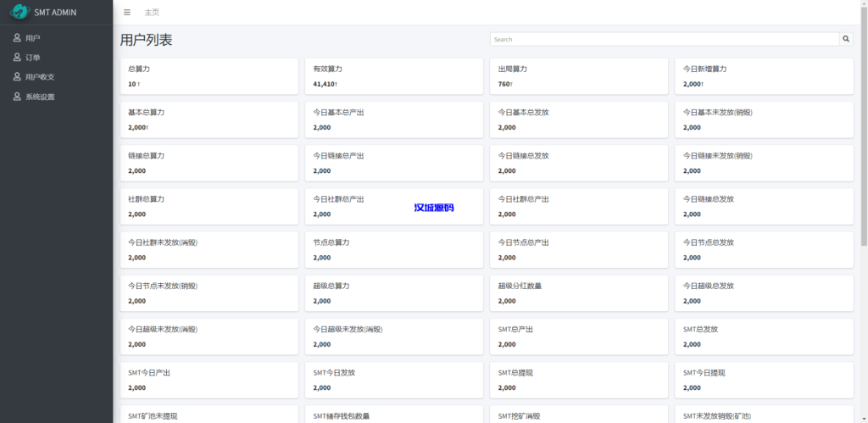Image resolution: width=868 pixels, height=423 pixels.
Task: Select the 总算力 card title
Action: (x=139, y=70)
